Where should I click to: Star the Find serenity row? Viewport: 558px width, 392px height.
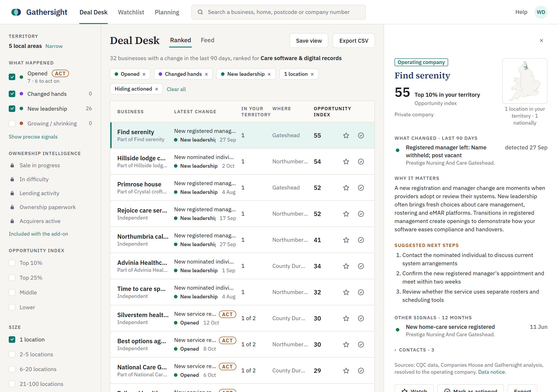click(346, 135)
